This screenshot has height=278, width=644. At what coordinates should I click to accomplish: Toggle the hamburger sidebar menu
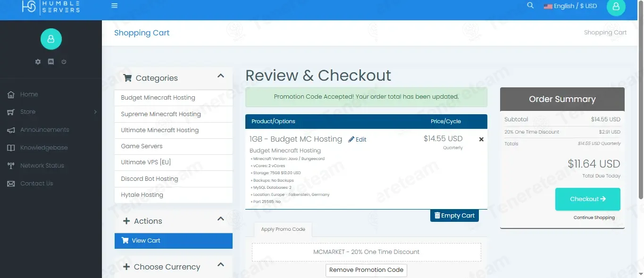coord(115,6)
